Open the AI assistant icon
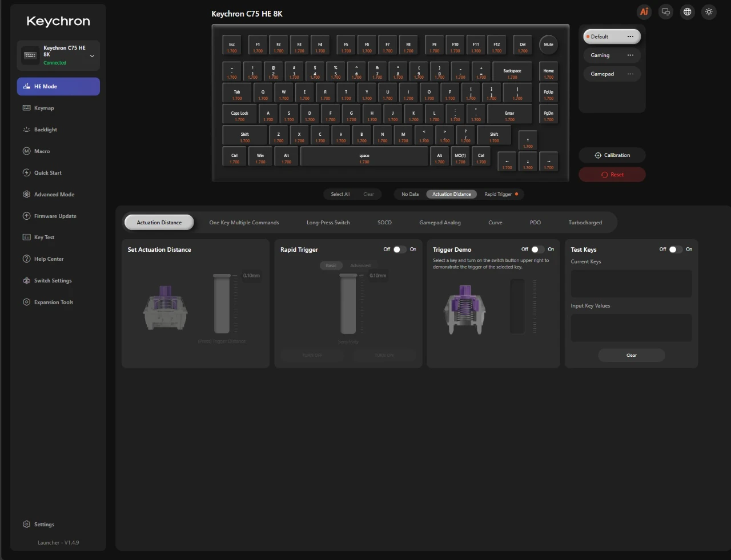731x560 pixels. click(x=644, y=11)
